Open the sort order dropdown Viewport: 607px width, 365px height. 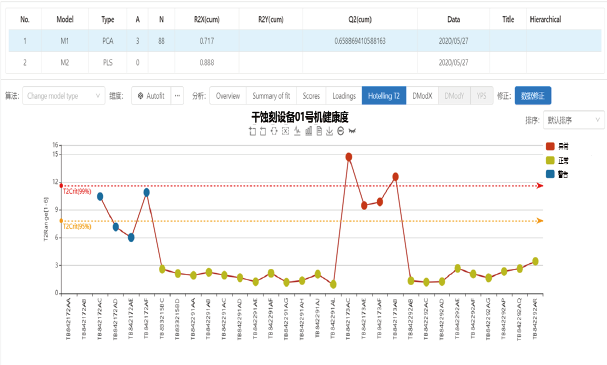(x=574, y=120)
